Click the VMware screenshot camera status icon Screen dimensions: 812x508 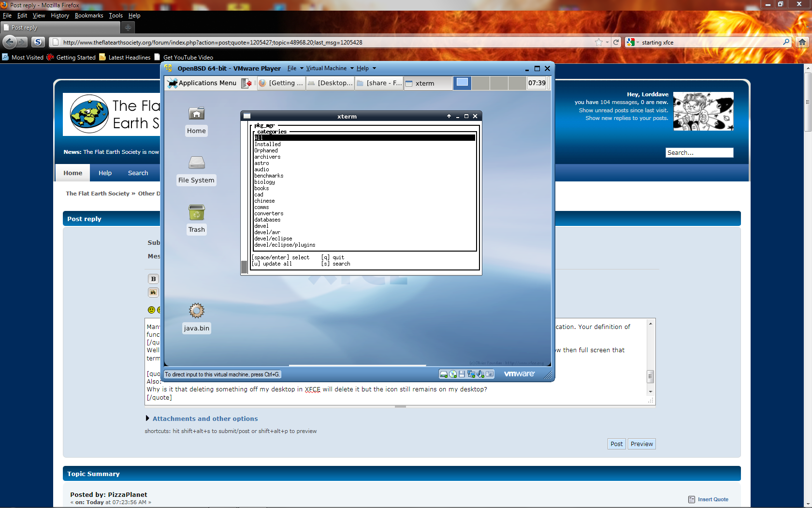click(x=490, y=374)
